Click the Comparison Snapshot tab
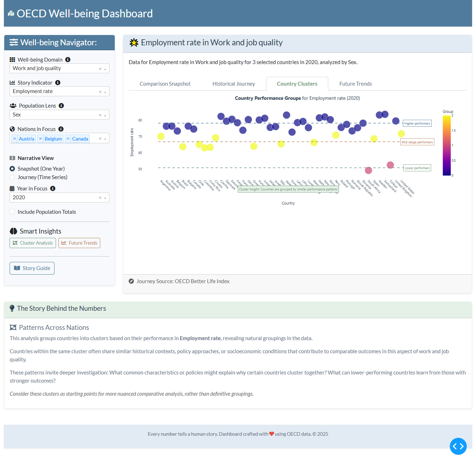 pyautogui.click(x=165, y=84)
